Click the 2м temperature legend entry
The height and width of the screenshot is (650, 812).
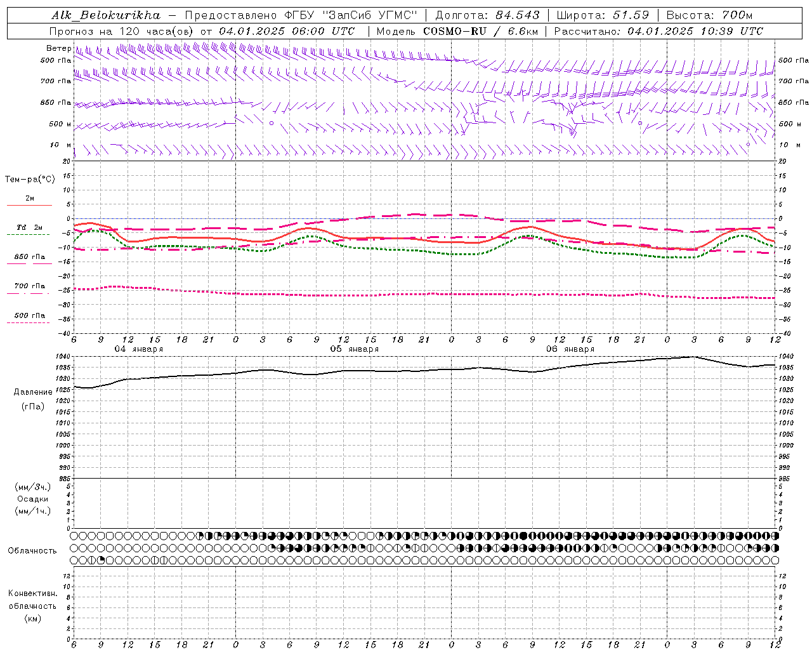click(x=30, y=198)
